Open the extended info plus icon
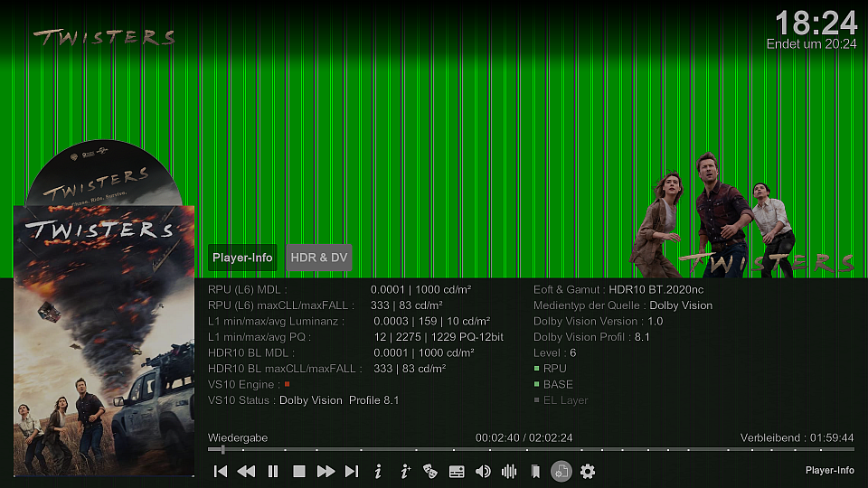The height and width of the screenshot is (488, 868). coord(405,472)
